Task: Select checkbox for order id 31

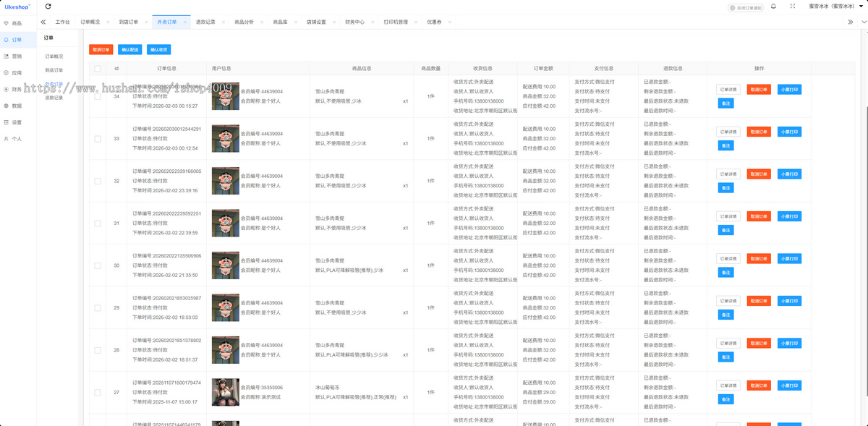Action: click(x=97, y=223)
